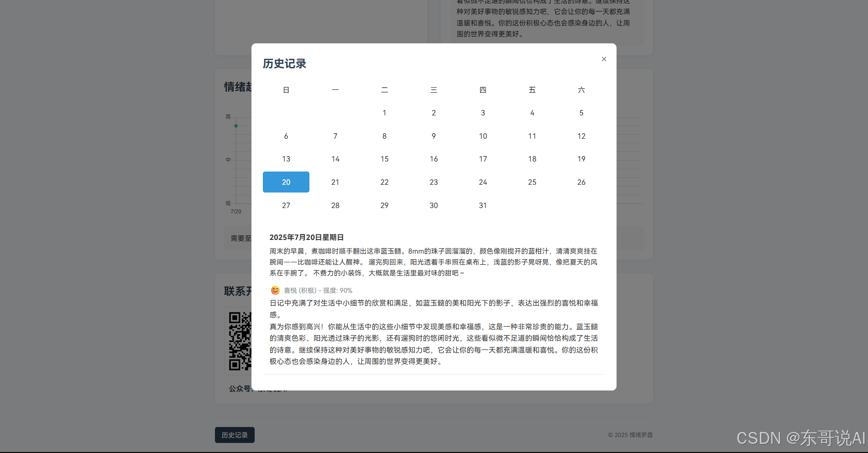Click the 7/20 chart axis label
The image size is (868, 453).
[x=236, y=212]
